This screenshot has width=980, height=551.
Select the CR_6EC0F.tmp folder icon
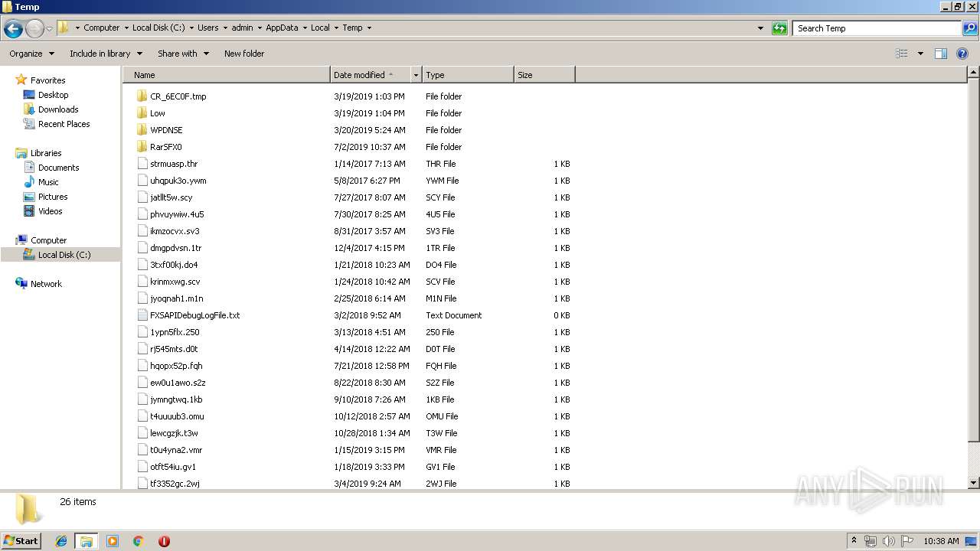pos(142,96)
